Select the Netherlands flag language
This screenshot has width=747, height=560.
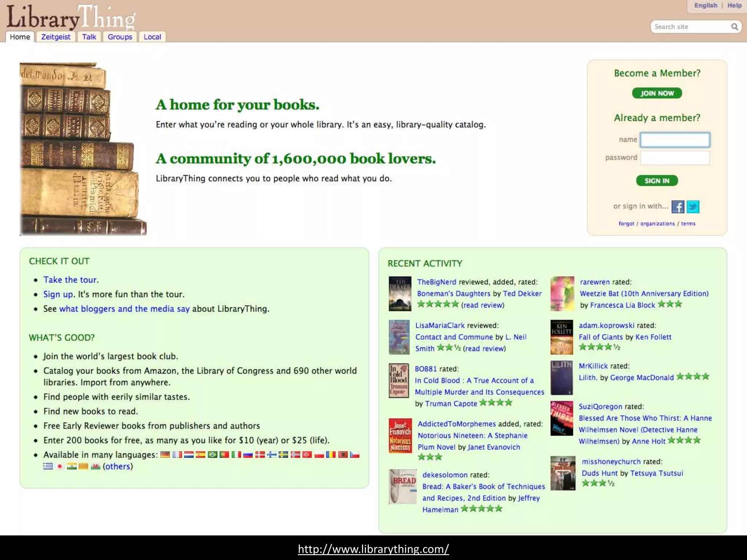point(189,455)
